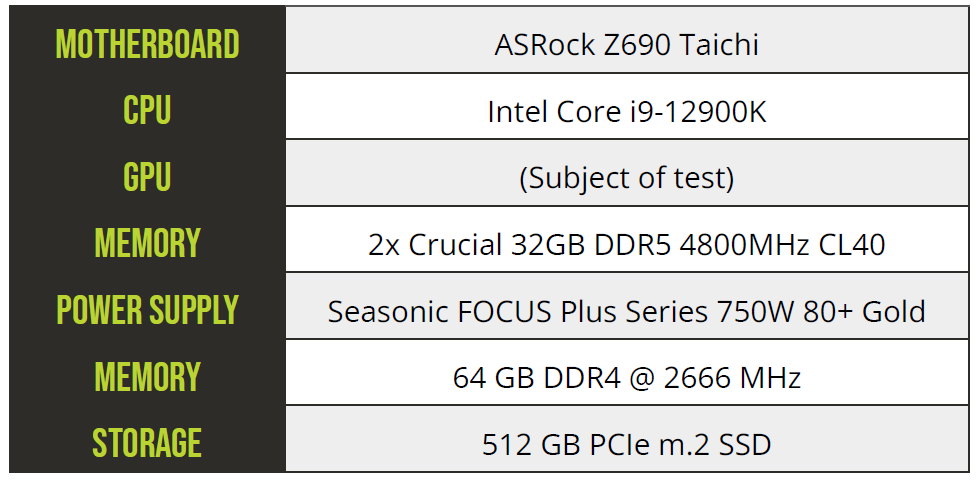Select the Seasonic FOCUS Plus Series cell
This screenshot has width=976, height=480.
[x=627, y=306]
